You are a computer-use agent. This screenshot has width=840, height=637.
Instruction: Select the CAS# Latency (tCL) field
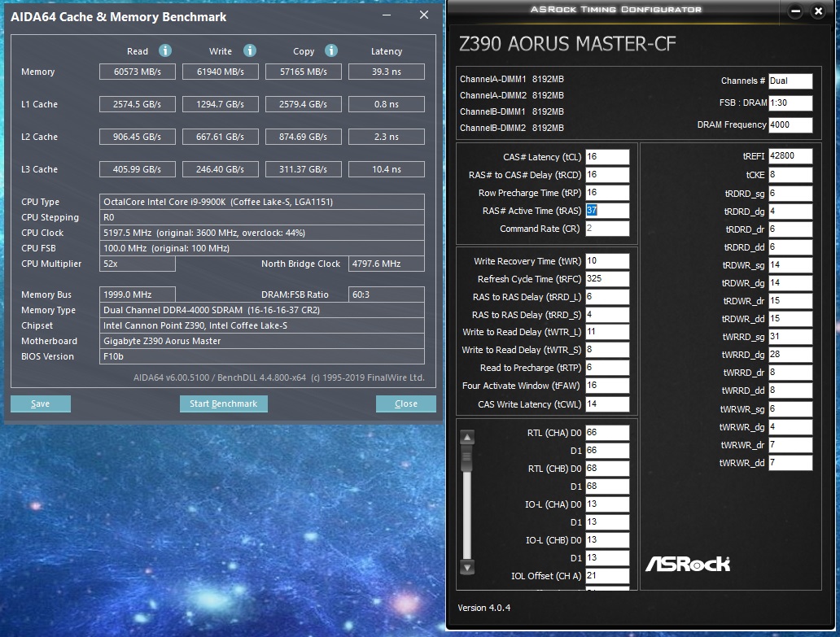[607, 157]
